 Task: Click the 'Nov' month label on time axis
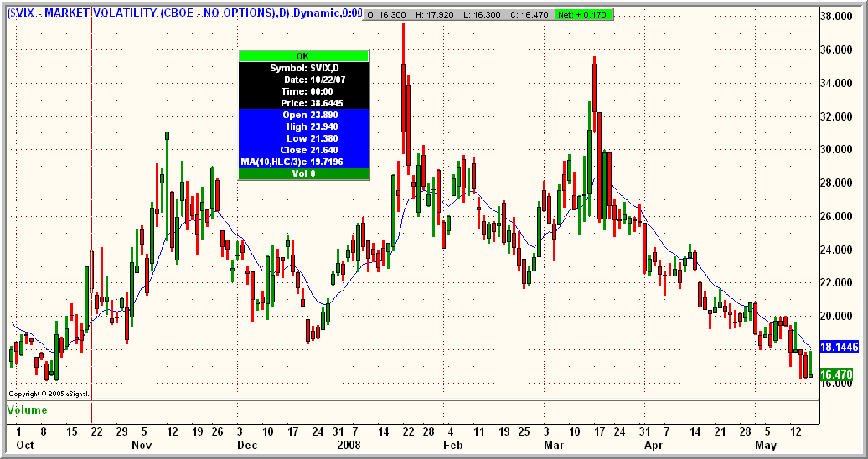point(142,445)
